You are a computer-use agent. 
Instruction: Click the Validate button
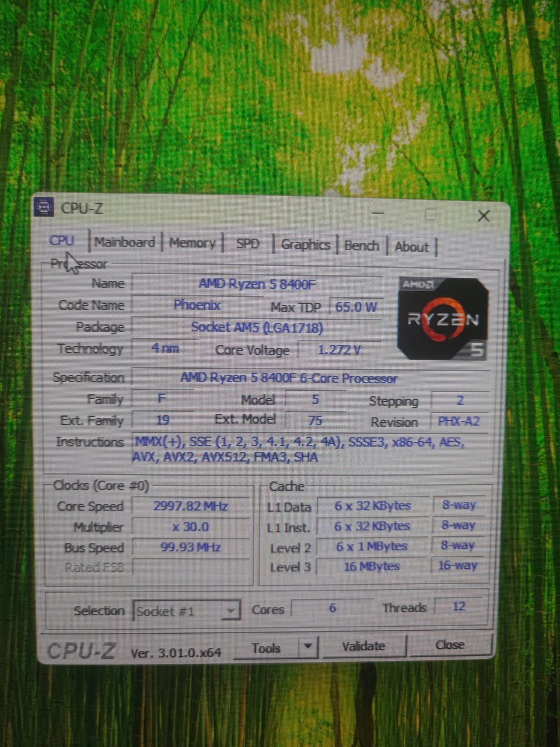tap(363, 646)
